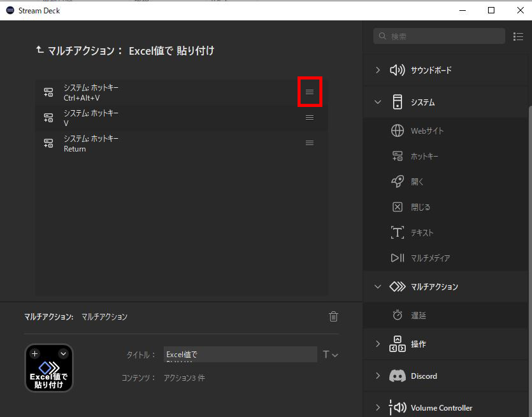Screen dimensions: 532x417
Task: Minimize the Stream Deck window
Action: pos(462,11)
